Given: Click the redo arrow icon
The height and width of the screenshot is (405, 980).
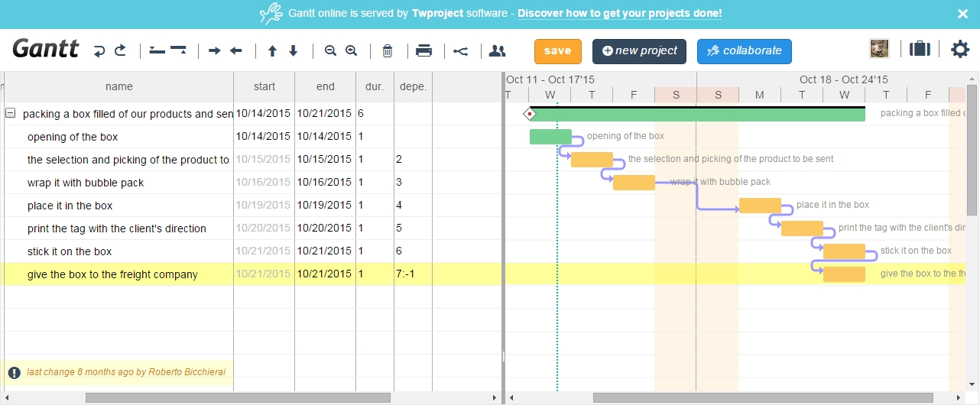Looking at the screenshot, I should tap(121, 51).
